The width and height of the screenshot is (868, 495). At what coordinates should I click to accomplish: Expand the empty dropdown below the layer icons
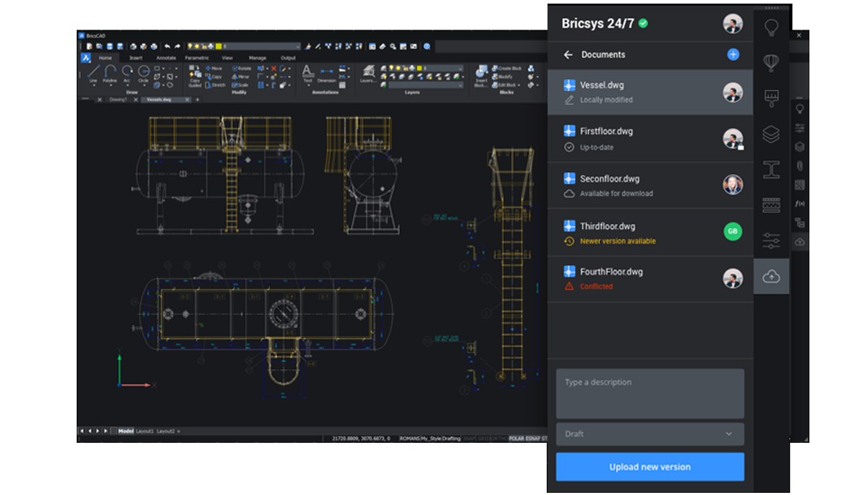425,85
